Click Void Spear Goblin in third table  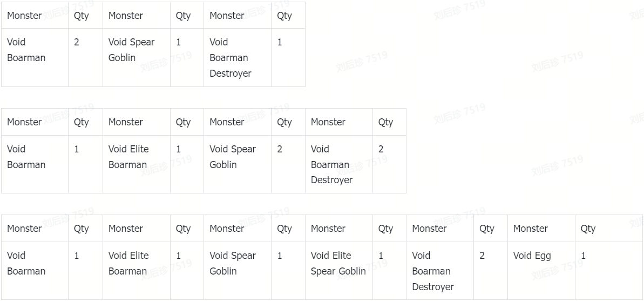coord(238,271)
